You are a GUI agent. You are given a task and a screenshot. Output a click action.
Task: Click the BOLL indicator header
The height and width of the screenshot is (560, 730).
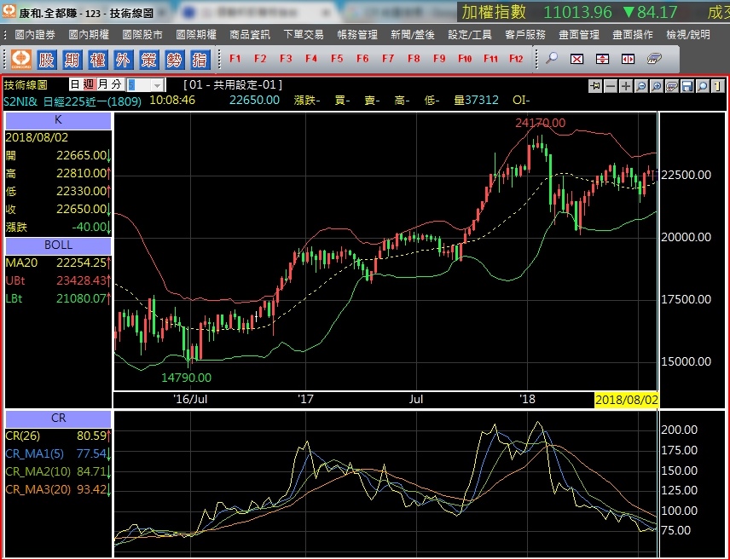pos(58,245)
